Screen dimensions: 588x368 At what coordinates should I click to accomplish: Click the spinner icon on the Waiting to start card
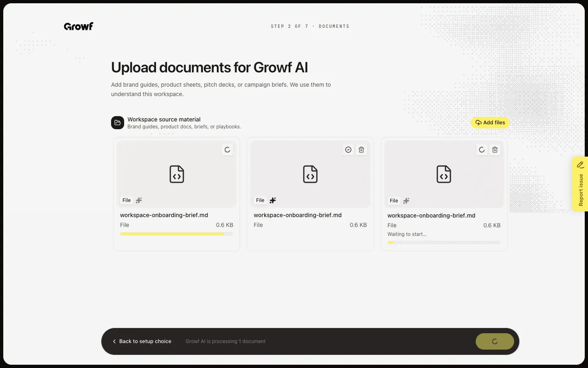pos(482,150)
